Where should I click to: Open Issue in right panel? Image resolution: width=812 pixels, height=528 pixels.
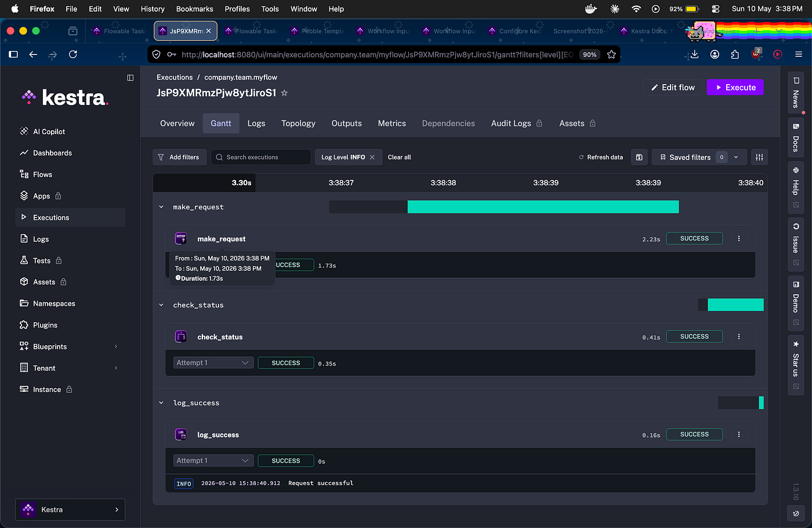coord(796,244)
